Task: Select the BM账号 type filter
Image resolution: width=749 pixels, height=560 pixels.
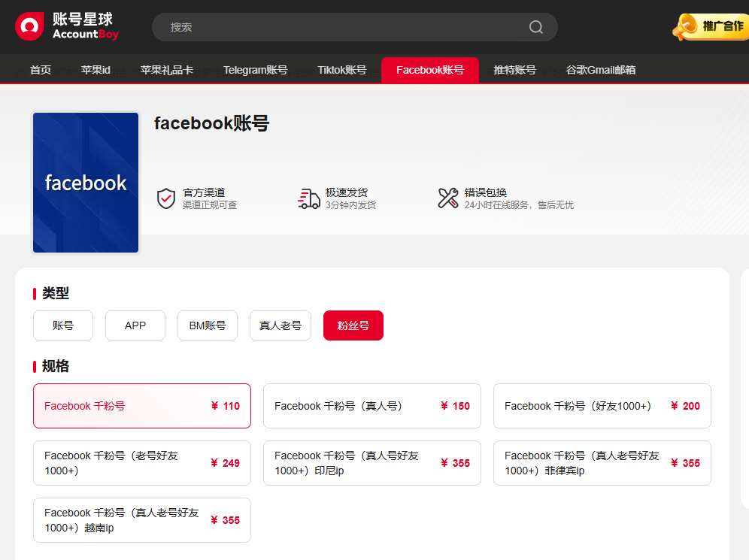Action: tap(207, 325)
